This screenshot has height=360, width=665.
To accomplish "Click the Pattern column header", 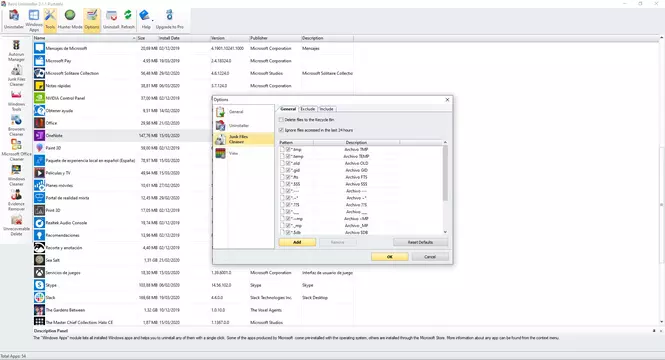I will click(x=296, y=142).
